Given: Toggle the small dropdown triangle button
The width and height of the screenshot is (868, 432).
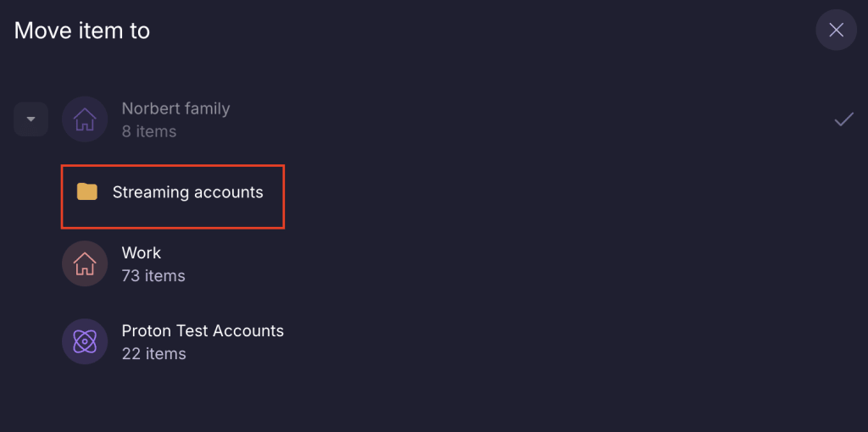Looking at the screenshot, I should [31, 119].
